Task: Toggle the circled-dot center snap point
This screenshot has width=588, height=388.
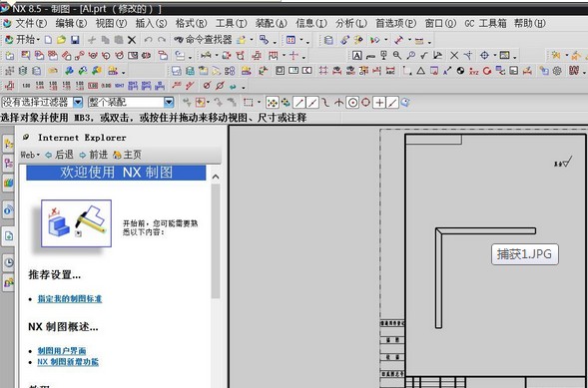Action: (352, 103)
